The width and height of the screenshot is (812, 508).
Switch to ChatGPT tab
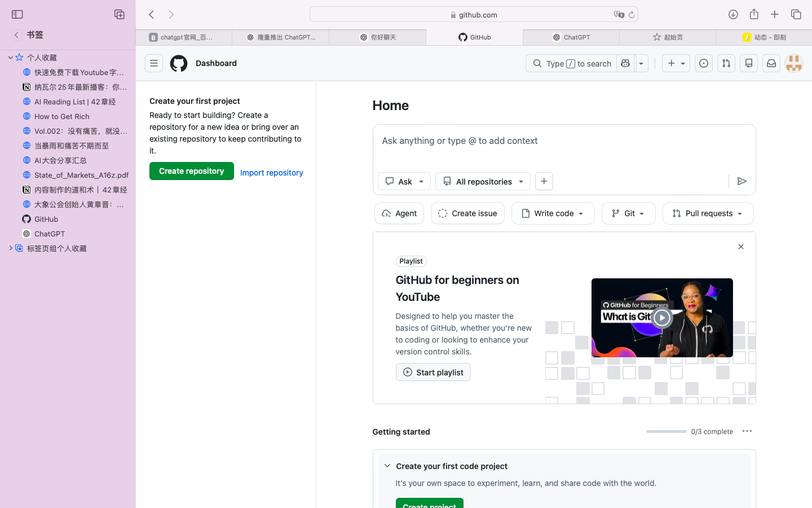click(571, 37)
